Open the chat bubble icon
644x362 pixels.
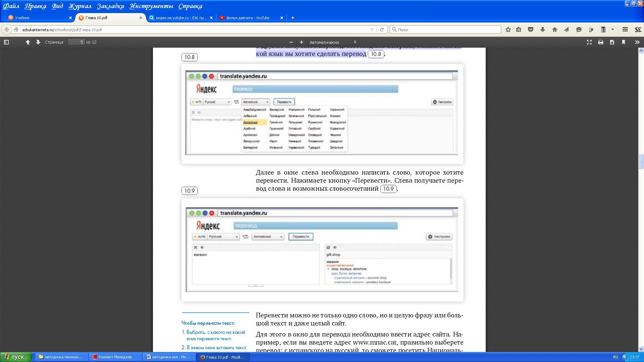tap(579, 29)
